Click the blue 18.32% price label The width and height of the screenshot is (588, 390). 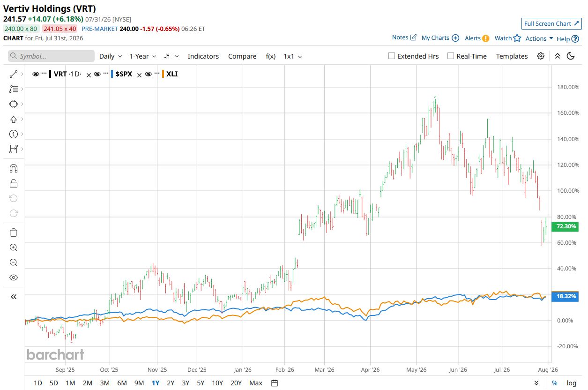point(566,296)
